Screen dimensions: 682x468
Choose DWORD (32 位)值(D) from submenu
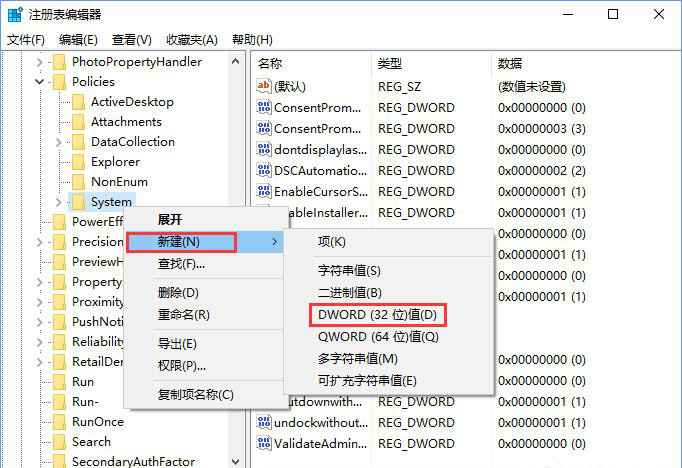pyautogui.click(x=377, y=315)
